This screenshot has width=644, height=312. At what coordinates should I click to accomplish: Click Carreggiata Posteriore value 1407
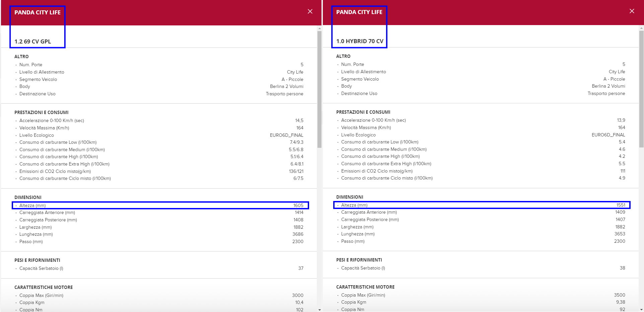(x=620, y=219)
